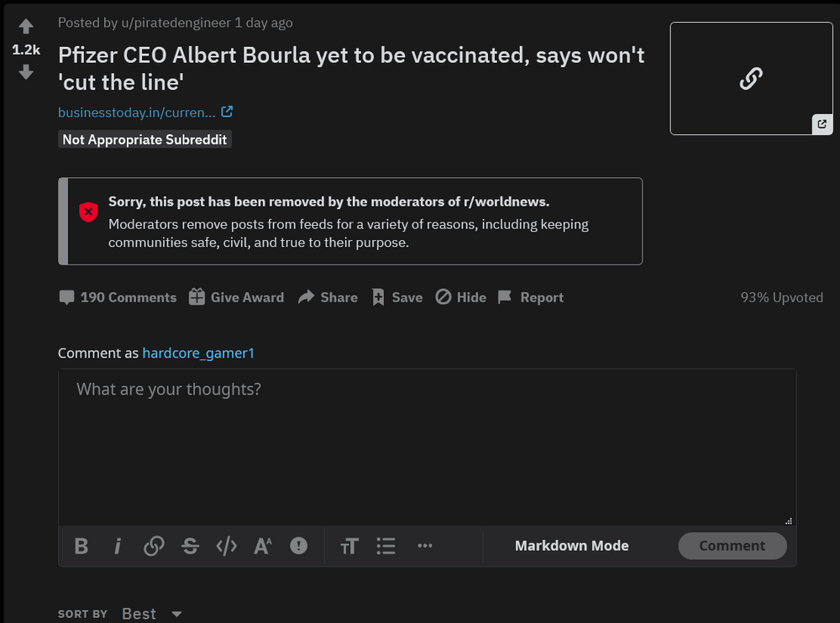Apply superscript formatting

pyautogui.click(x=263, y=547)
